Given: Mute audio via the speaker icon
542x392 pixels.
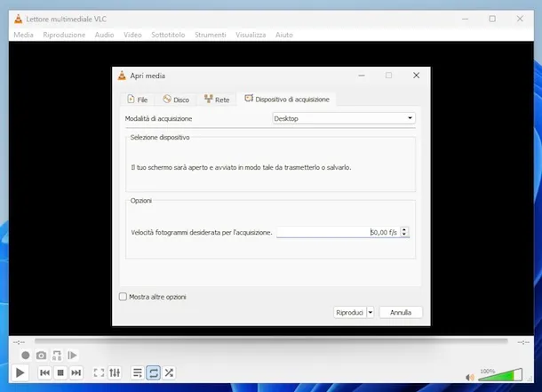Looking at the screenshot, I should 470,377.
